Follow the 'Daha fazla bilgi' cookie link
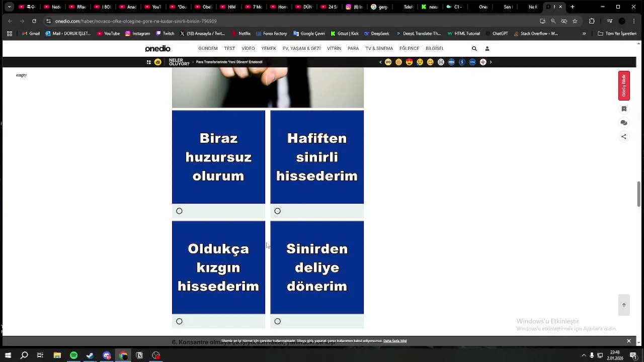The height and width of the screenshot is (362, 644). coord(395,341)
